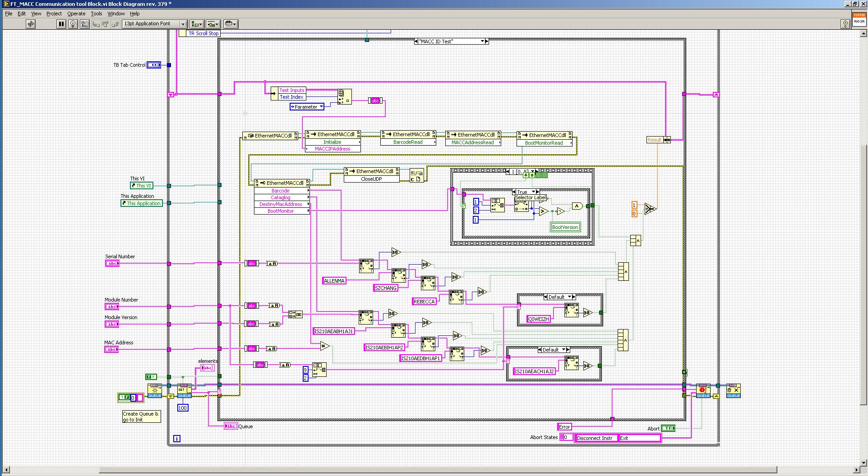Screen dimensions: 868x476
Task: Select the Concatenate Strings node
Action: (295, 315)
